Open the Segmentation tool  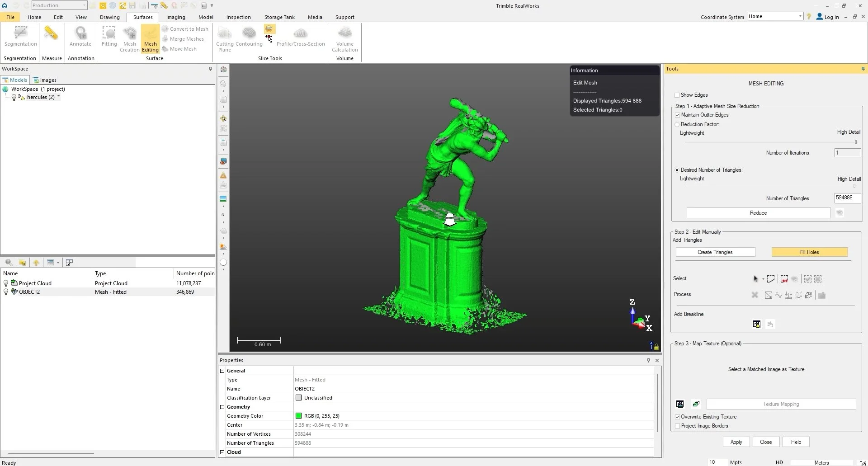pyautogui.click(x=20, y=36)
